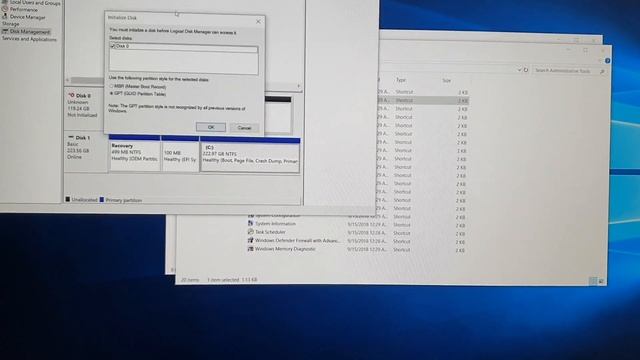
Task: Select the Storage tree node
Action: click(11, 24)
